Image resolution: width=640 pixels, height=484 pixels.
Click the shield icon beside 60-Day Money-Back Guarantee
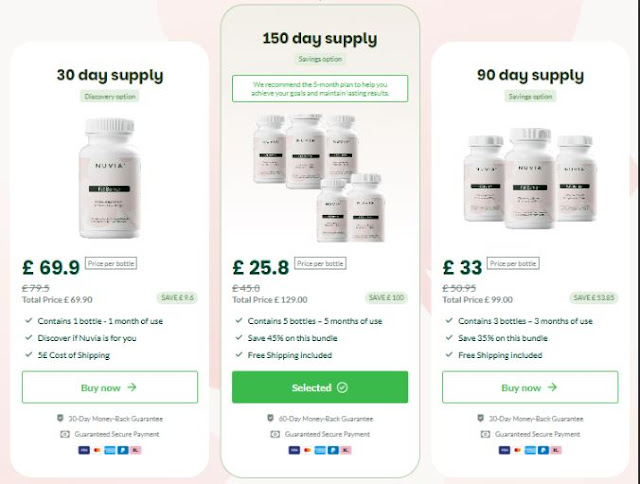coord(270,418)
